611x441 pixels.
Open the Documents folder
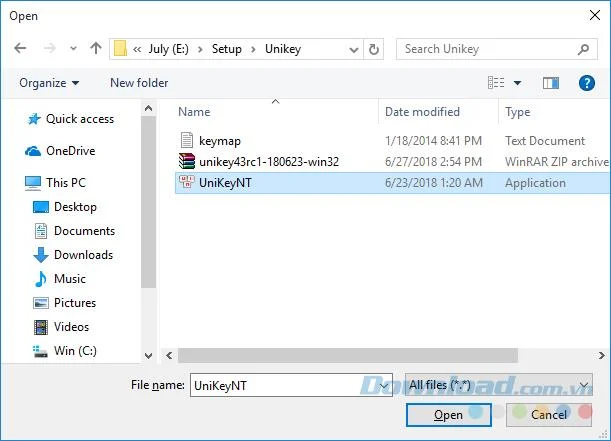85,231
